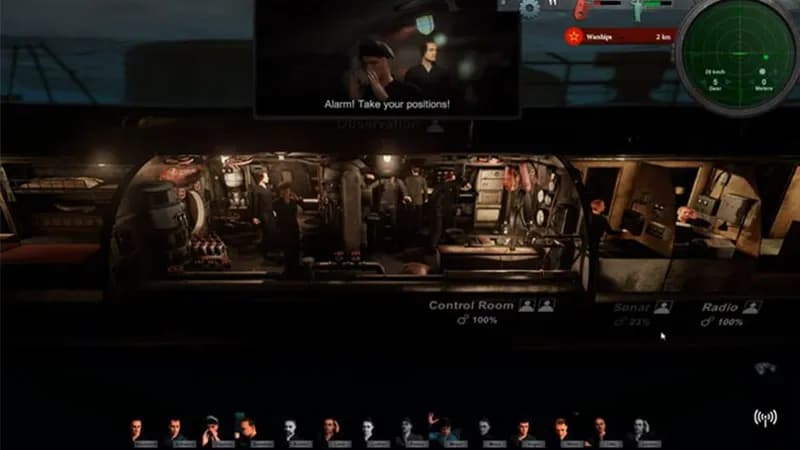Select the Sonar station label
Image resolution: width=800 pixels, height=450 pixels.
632,307
